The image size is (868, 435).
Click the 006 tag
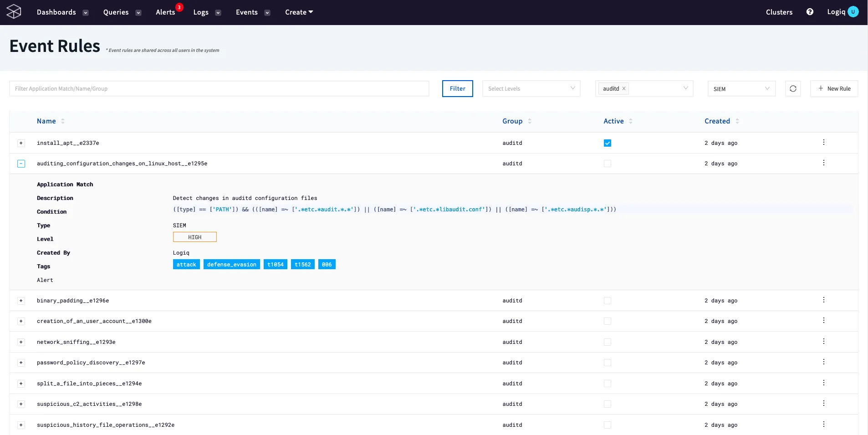[x=327, y=264]
